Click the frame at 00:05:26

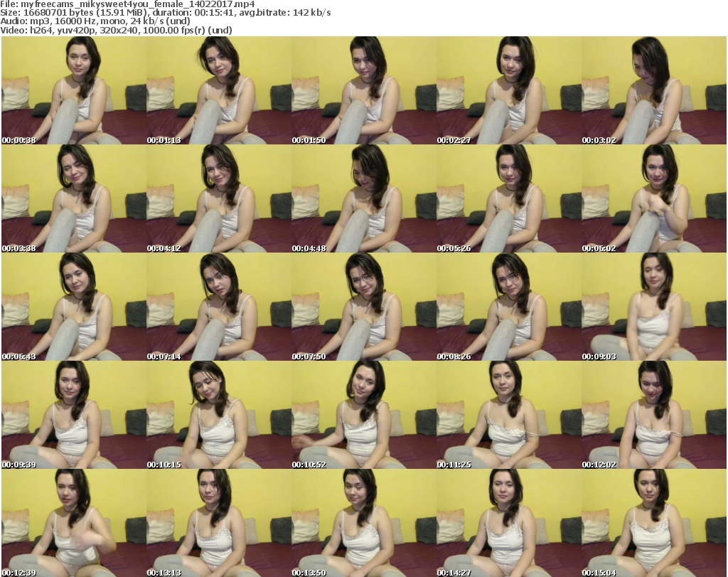click(509, 198)
